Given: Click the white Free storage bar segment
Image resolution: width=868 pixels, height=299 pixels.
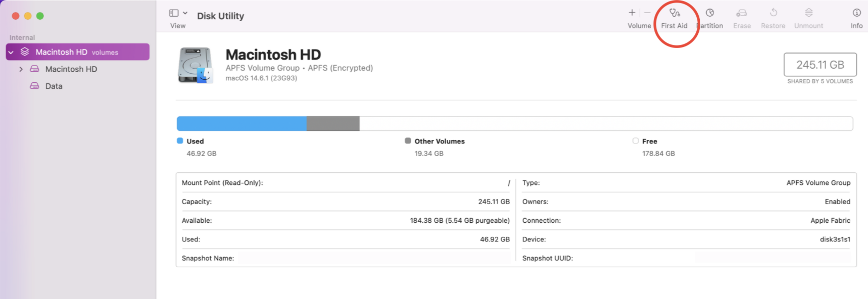Looking at the screenshot, I should (606, 124).
